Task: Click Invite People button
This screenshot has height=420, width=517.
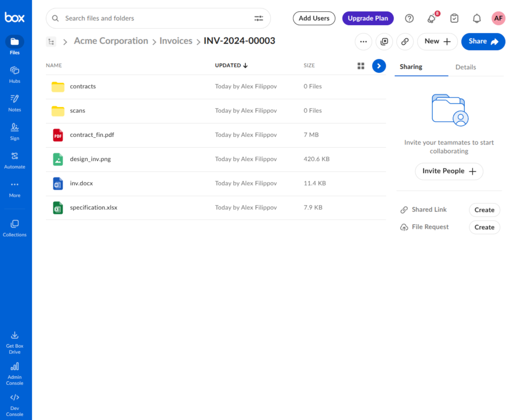Action: 449,171
